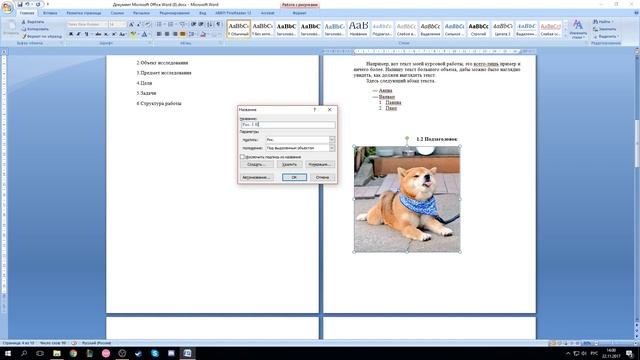Switch to the Вставка ribbon tab
The image size is (640, 360).
(50, 13)
